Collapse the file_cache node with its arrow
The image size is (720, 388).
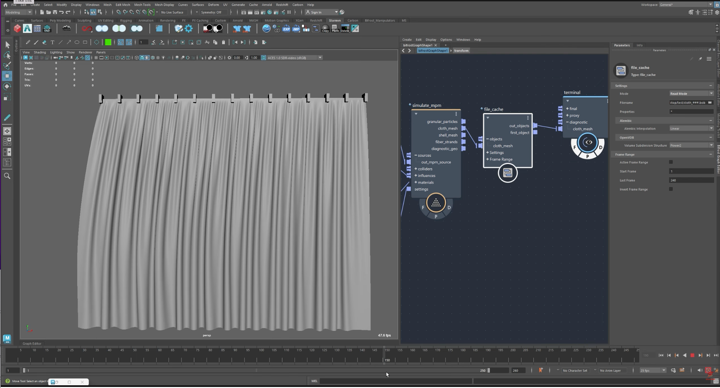pyautogui.click(x=488, y=118)
